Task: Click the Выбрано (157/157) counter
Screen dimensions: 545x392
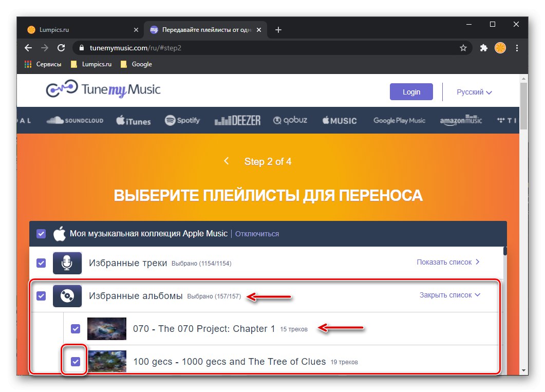Action: click(x=214, y=296)
